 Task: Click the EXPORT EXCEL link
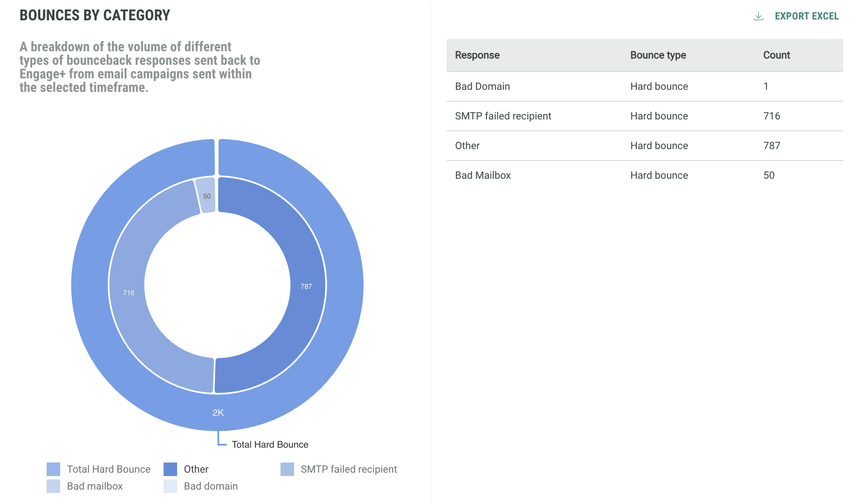point(806,16)
